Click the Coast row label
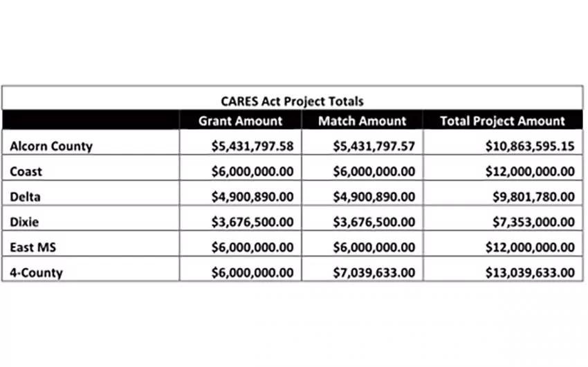The image size is (588, 367). (26, 171)
